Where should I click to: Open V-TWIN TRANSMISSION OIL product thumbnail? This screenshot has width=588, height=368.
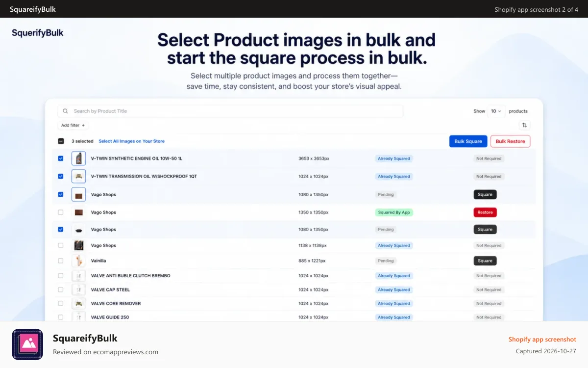(78, 176)
